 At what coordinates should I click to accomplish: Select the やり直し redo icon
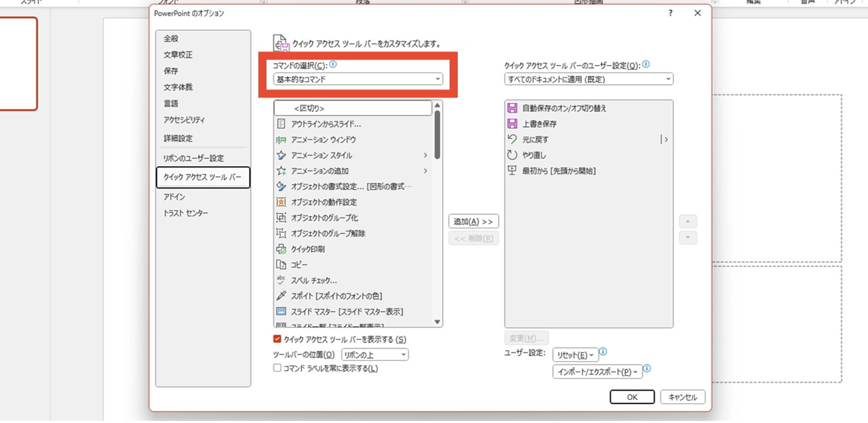[513, 155]
